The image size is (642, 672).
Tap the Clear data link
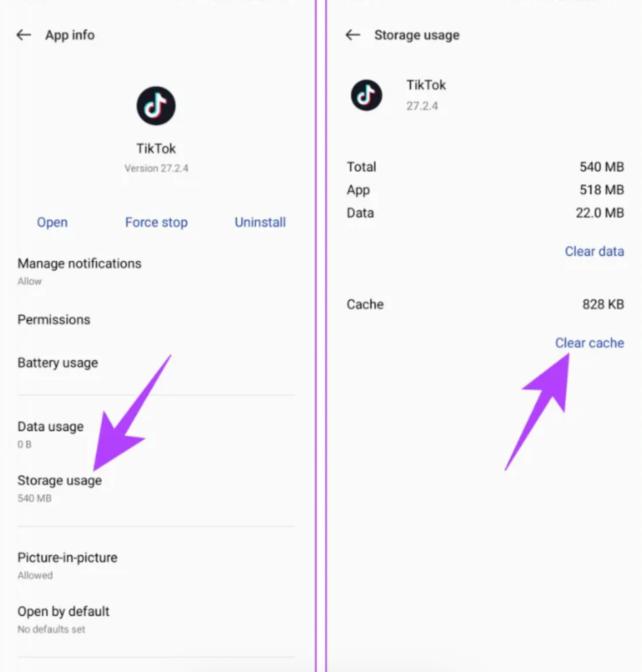click(594, 251)
